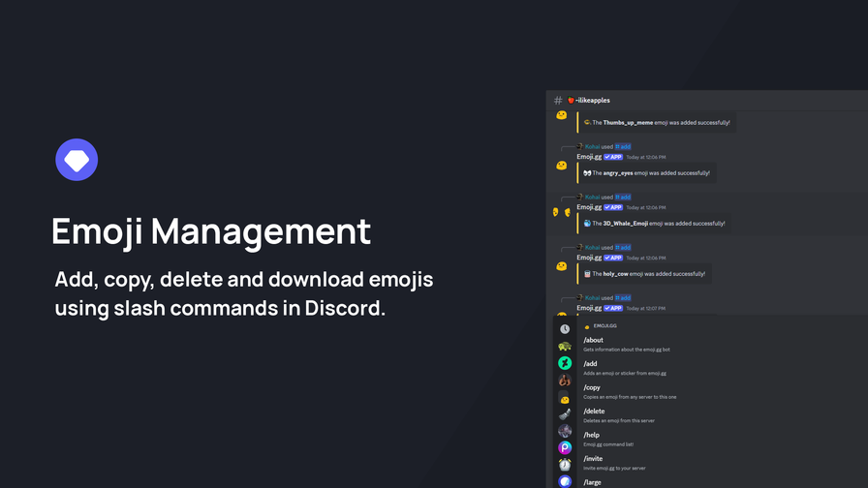Click 'Adds an emoji or sticker from emoji.gg' description
The image size is (868, 488).
pyautogui.click(x=625, y=374)
